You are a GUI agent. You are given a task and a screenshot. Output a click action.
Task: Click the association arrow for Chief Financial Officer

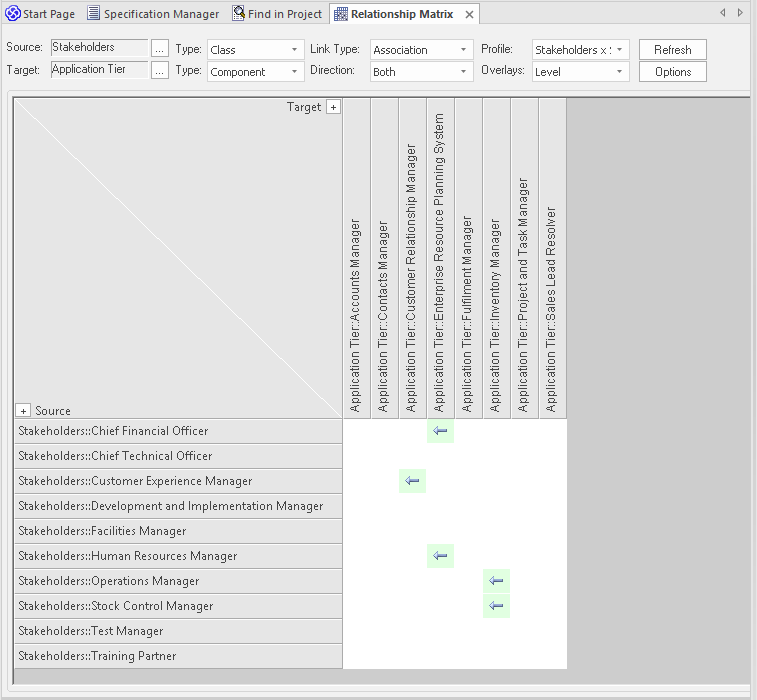tap(440, 431)
